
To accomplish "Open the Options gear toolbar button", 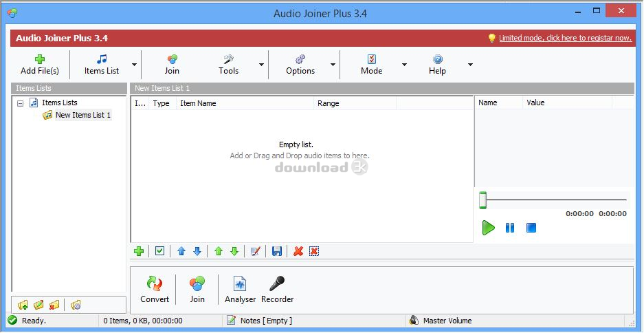I will pyautogui.click(x=300, y=65).
